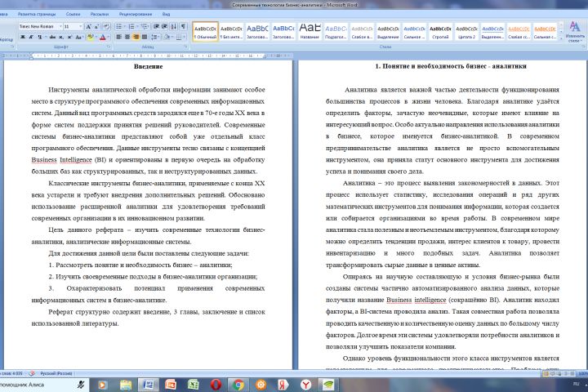Image resolution: width=588 pixels, height=392 pixels.
Task: Click the Clear Formatting icon
Action: point(106,27)
